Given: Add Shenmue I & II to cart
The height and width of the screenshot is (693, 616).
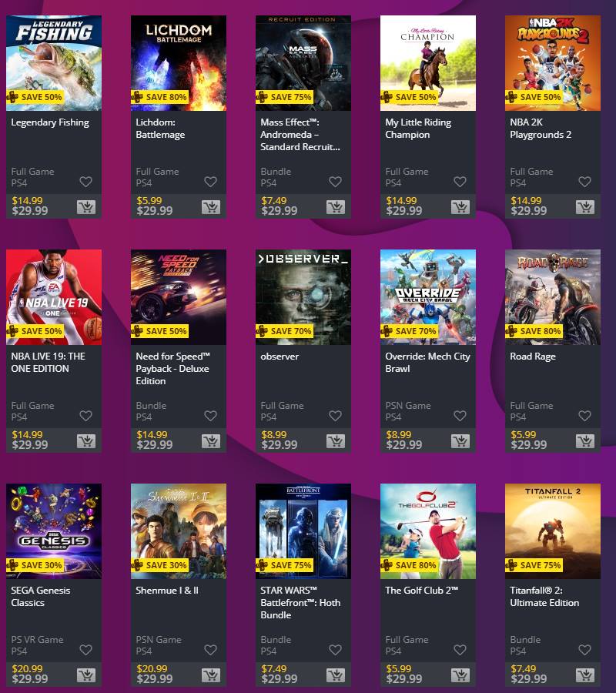Looking at the screenshot, I should 211,675.
